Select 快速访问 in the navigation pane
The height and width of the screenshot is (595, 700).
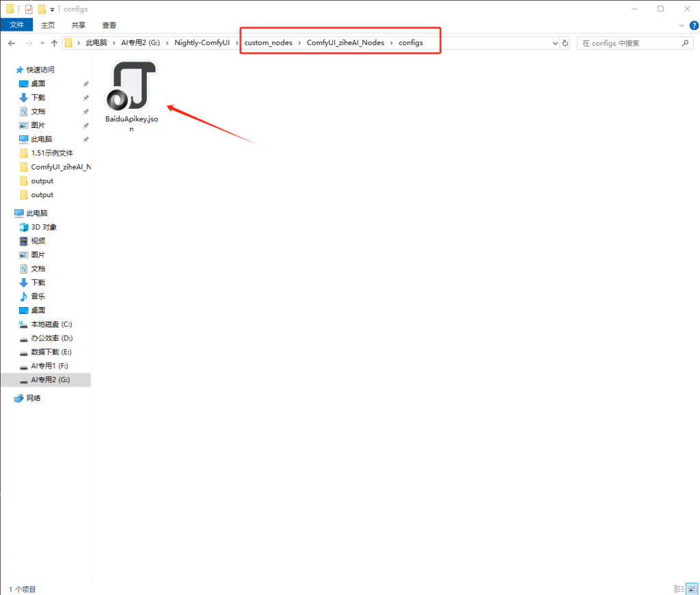40,70
